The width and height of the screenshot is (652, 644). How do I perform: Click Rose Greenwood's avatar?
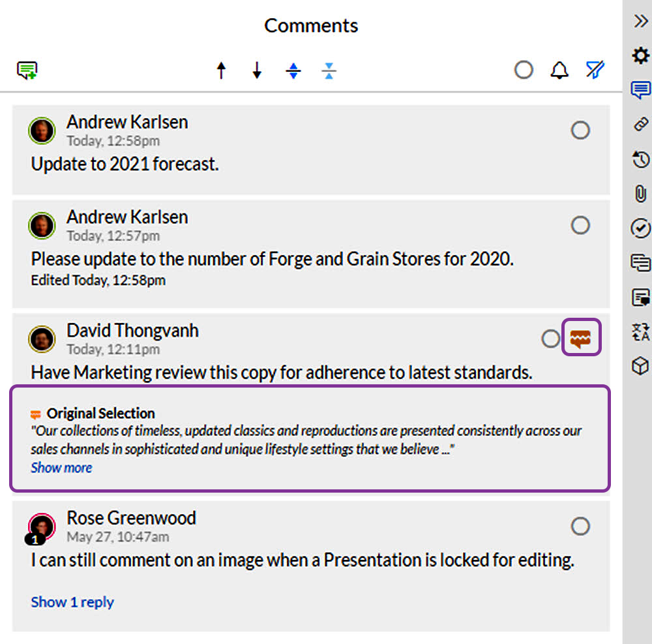42,527
